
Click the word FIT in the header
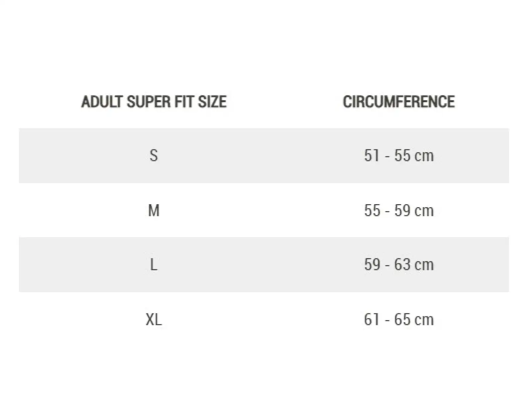coord(184,102)
